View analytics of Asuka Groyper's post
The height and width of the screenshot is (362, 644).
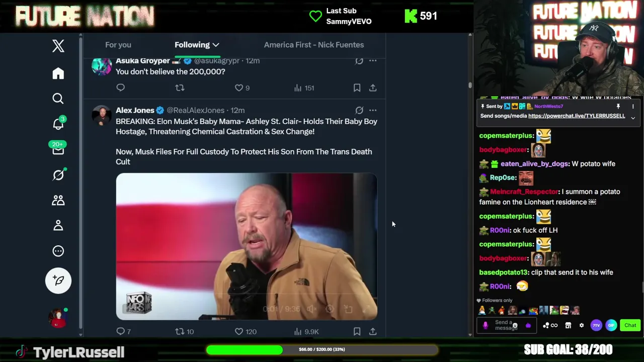(x=304, y=88)
